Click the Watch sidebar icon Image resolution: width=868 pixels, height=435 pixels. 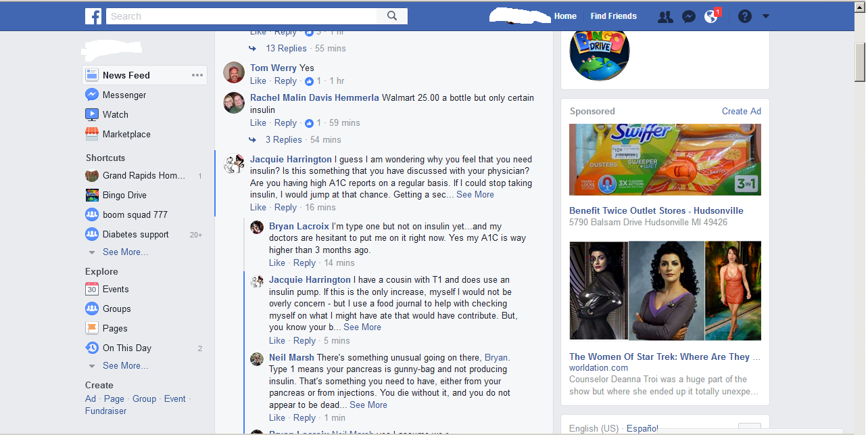[92, 114]
